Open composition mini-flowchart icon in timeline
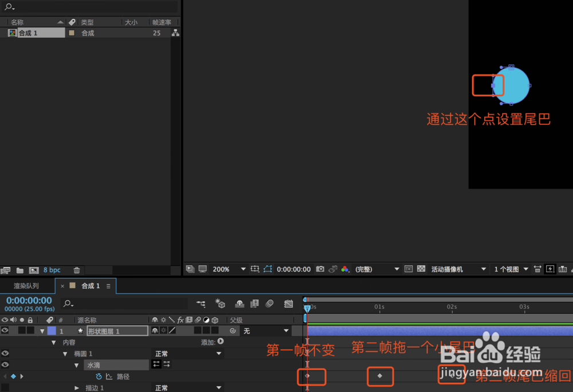Screen dimensions: 573x392 201,304
